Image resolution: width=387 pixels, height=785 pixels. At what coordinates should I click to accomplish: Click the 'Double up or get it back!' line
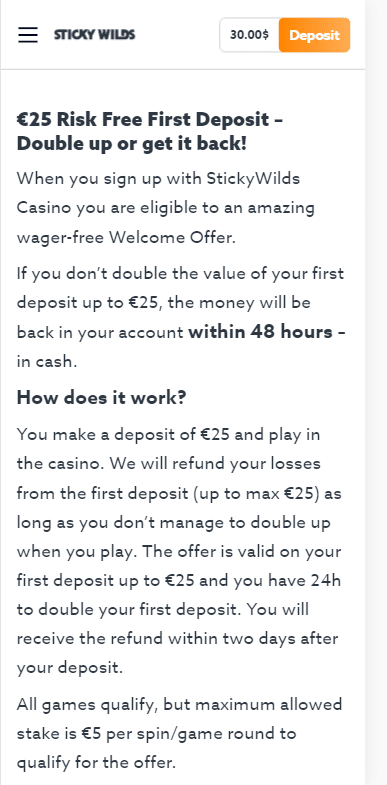tap(132, 144)
